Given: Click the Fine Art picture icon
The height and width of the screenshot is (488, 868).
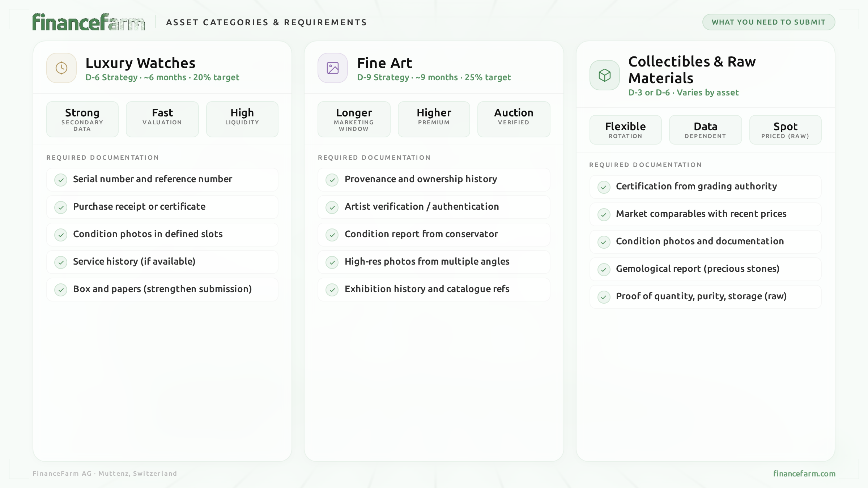Looking at the screenshot, I should (333, 68).
